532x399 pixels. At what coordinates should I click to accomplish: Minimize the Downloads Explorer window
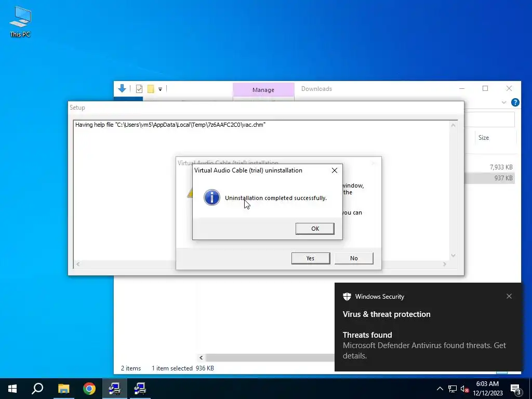[x=462, y=88]
